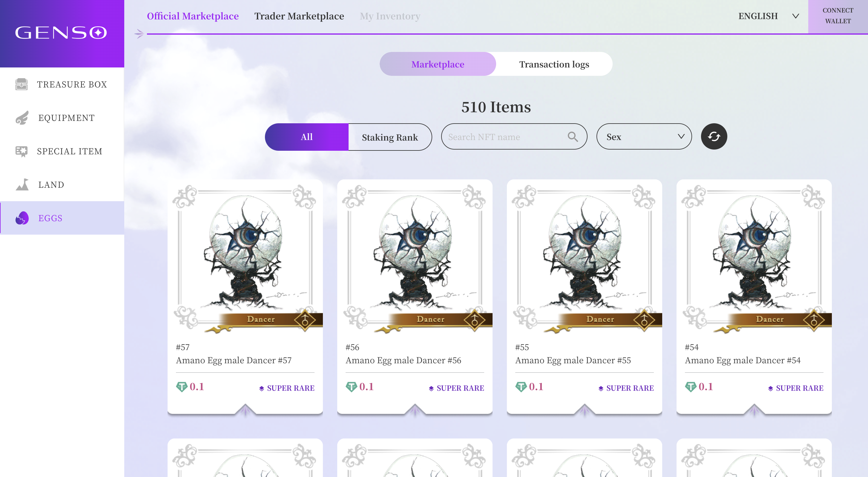Click the round refresh icon button
Viewport: 868px width, 477px height.
tap(714, 137)
